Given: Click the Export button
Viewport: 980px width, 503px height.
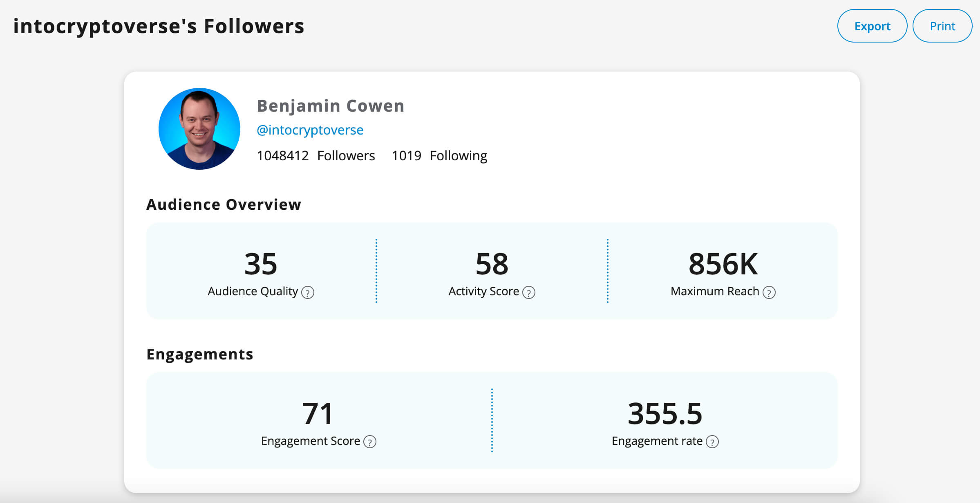Looking at the screenshot, I should (x=872, y=26).
